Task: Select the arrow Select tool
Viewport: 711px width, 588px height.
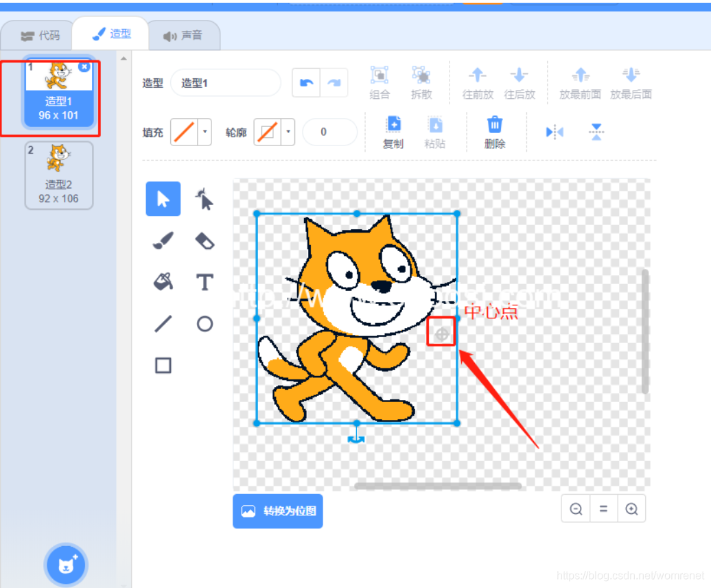Action: (163, 199)
